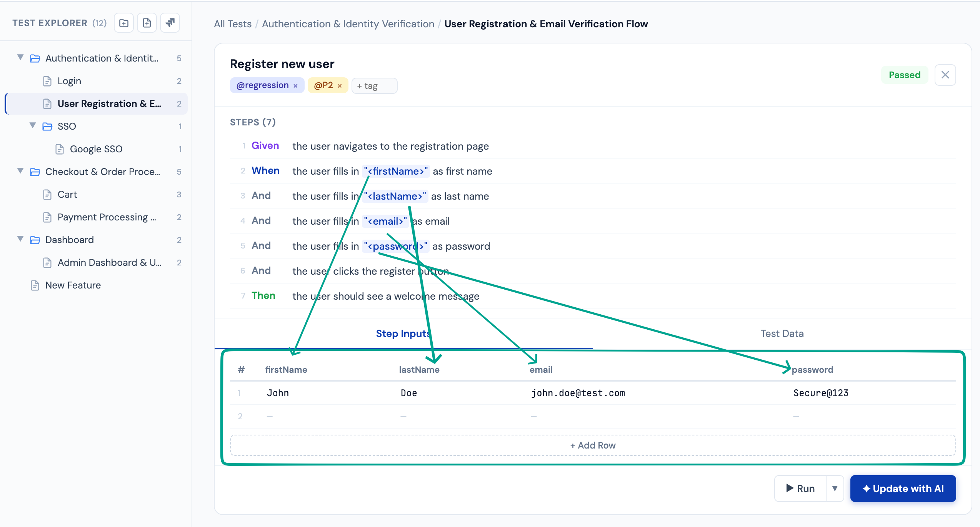Click the Update with AI button
The width and height of the screenshot is (980, 527).
click(903, 489)
